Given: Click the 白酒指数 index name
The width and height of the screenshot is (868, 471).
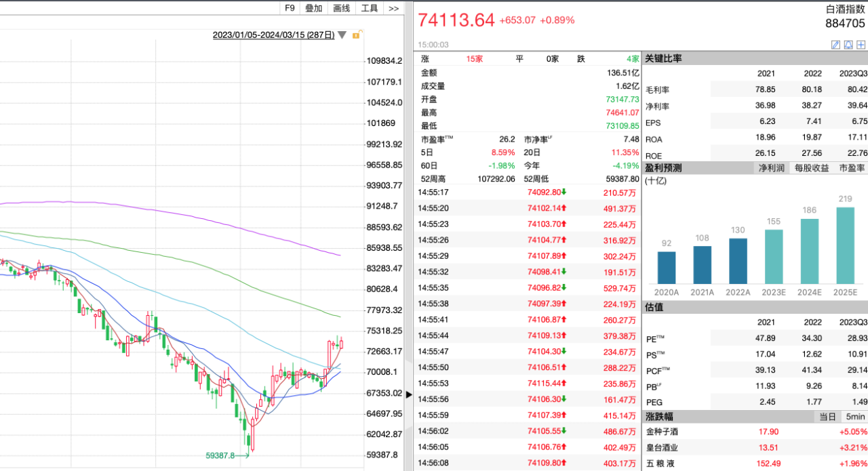Looking at the screenshot, I should click(x=845, y=9).
